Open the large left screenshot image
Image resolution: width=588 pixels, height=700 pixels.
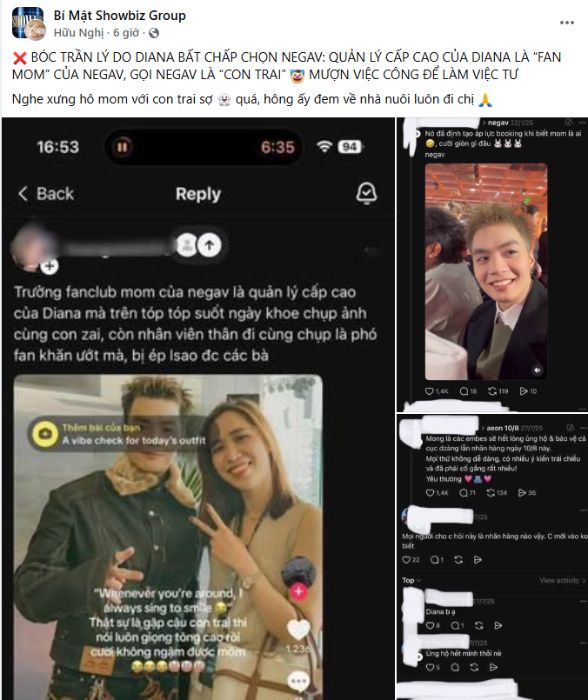click(198, 409)
